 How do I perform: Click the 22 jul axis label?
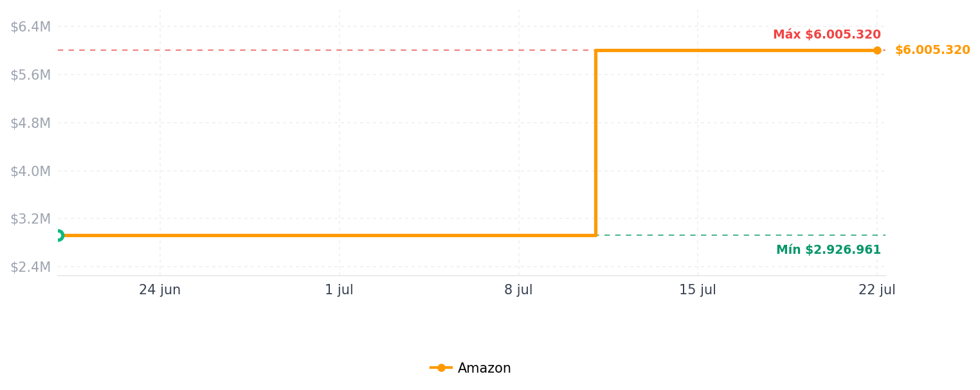[x=877, y=290]
